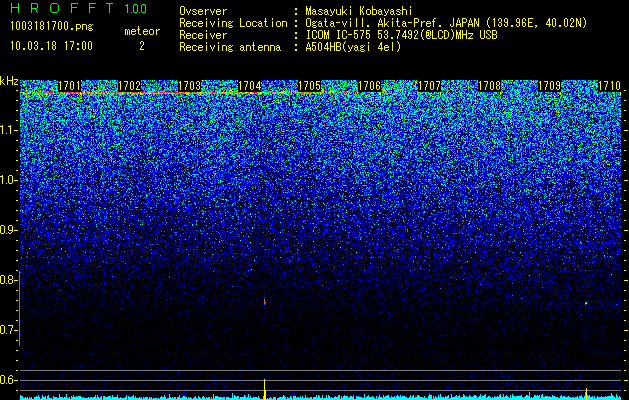Screen dimensions: 629x400
Task: Click the Receiver field label
Action: pos(203,35)
